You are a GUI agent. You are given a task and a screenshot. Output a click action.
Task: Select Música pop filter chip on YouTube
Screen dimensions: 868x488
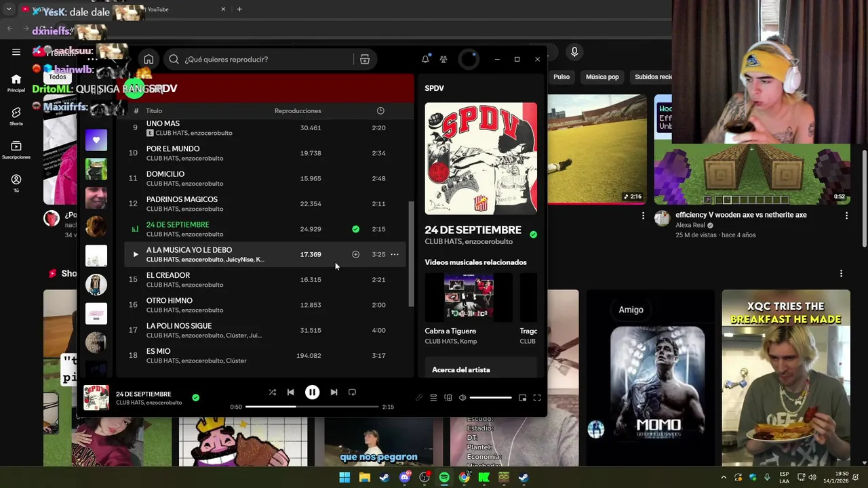point(602,77)
